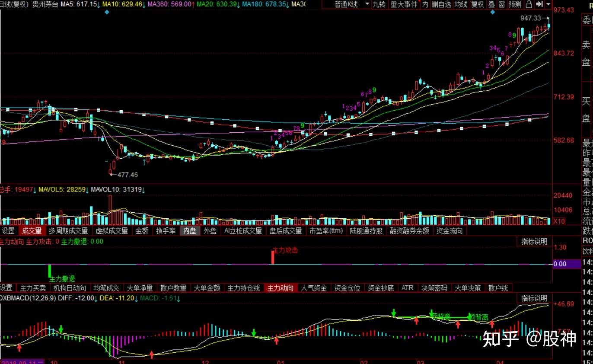Toggle 重大事件 event markers
The image size is (593, 364).
click(404, 4)
